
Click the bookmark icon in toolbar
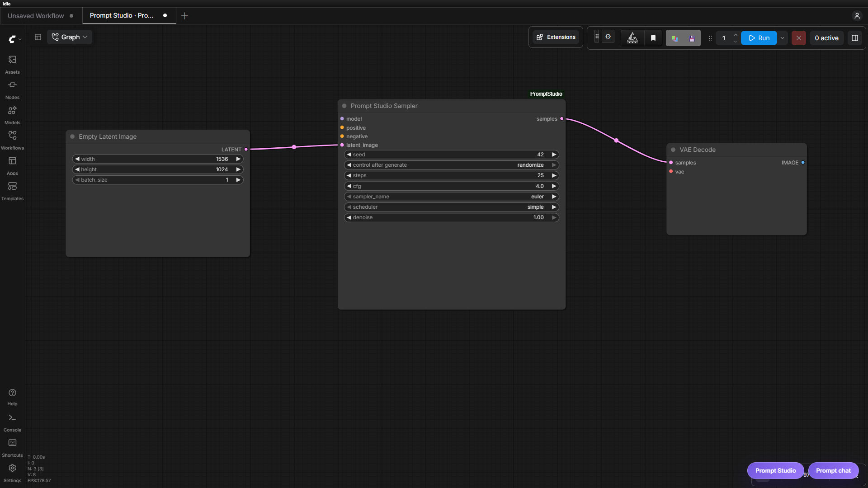click(653, 38)
